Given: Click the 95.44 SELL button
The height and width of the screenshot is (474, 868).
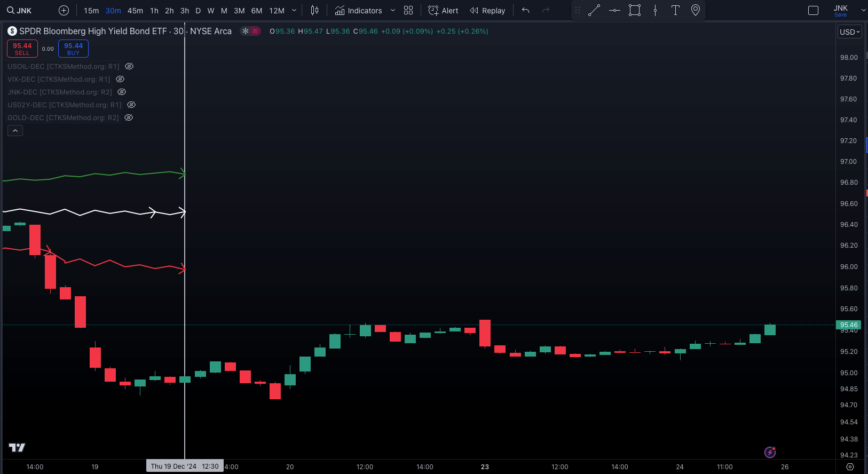Looking at the screenshot, I should (22, 49).
